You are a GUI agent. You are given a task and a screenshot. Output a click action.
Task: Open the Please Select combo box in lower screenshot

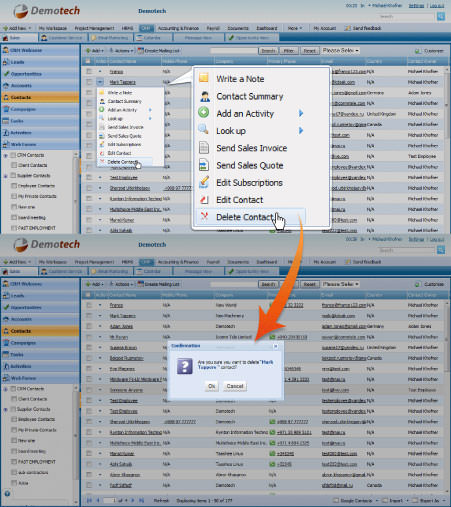(x=340, y=284)
